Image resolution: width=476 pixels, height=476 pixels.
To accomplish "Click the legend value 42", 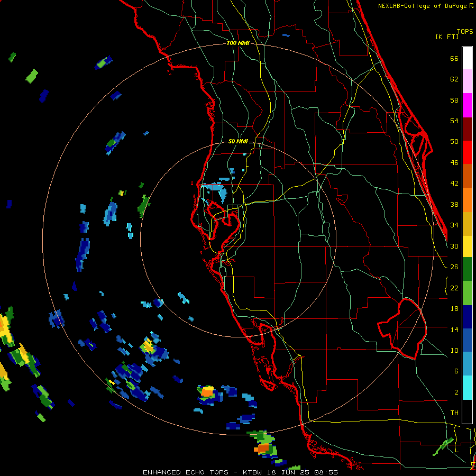I will point(454,184).
